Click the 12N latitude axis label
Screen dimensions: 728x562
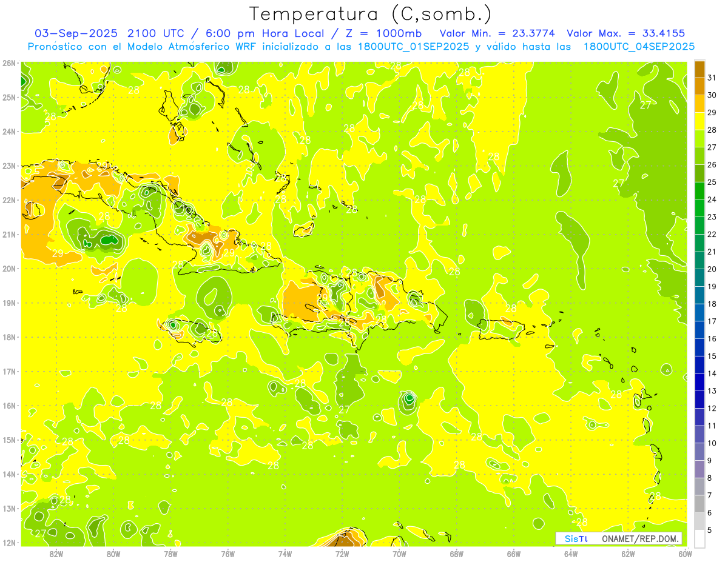[8, 543]
